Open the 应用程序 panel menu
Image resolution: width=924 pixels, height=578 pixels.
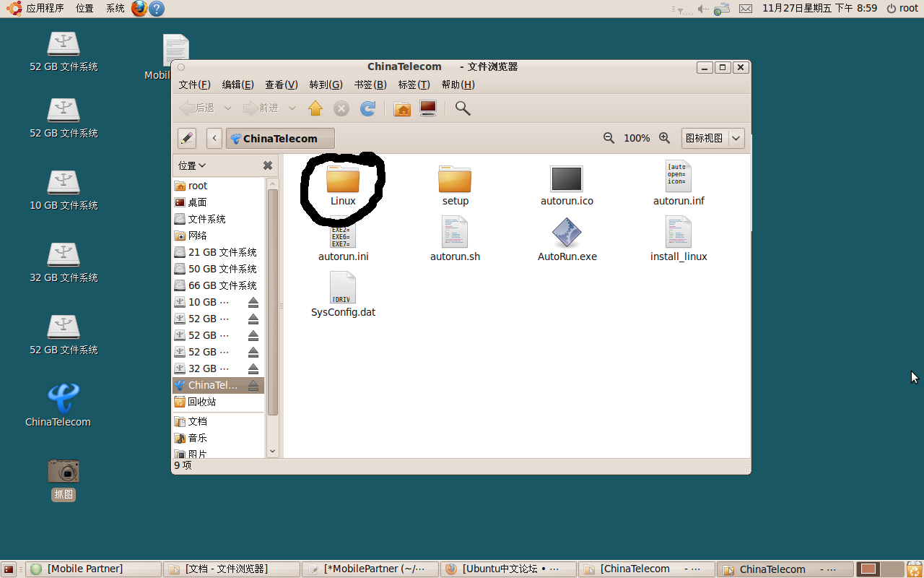[x=34, y=9]
